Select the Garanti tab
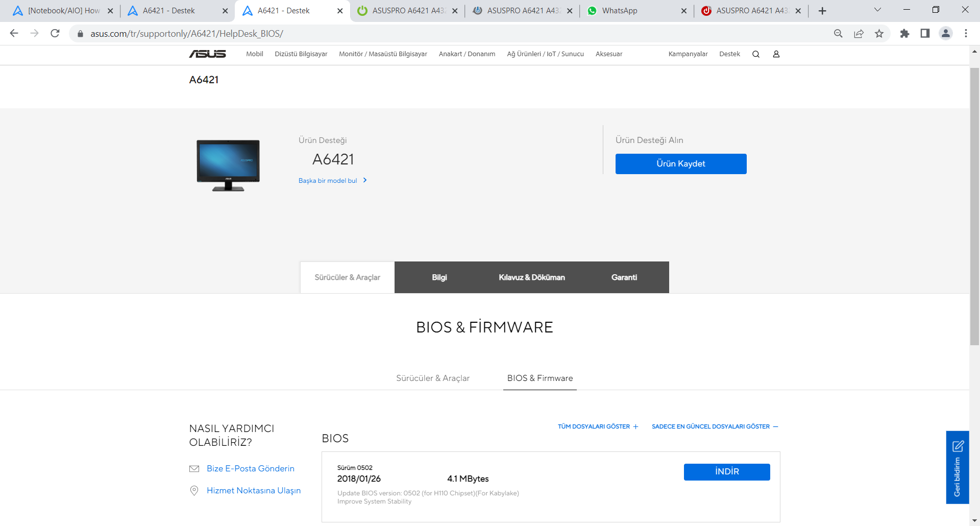Viewport: 980px width, 526px height. 624,277
